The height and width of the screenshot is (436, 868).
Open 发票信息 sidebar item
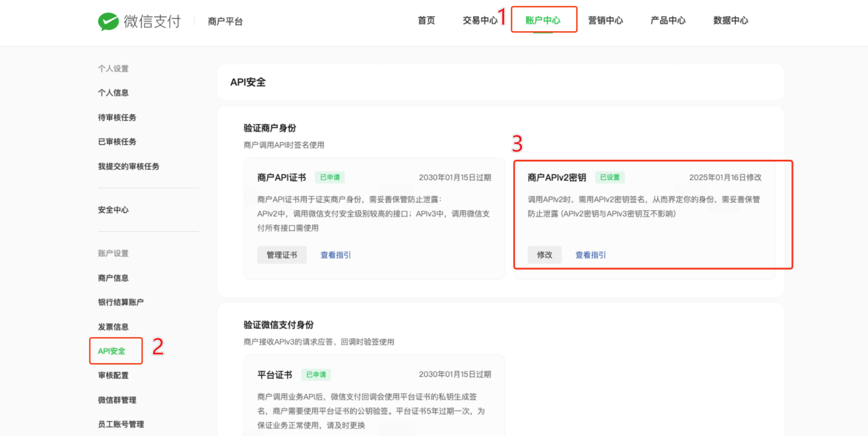113,327
